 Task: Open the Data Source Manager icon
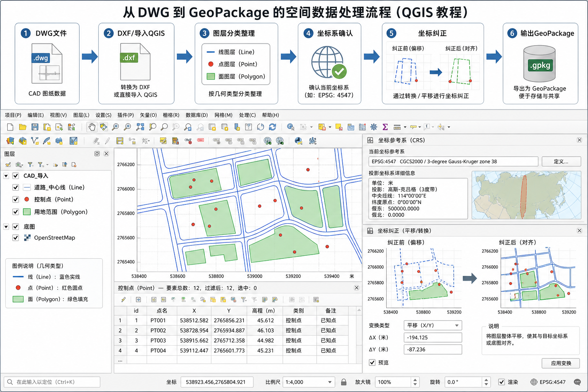point(10,141)
